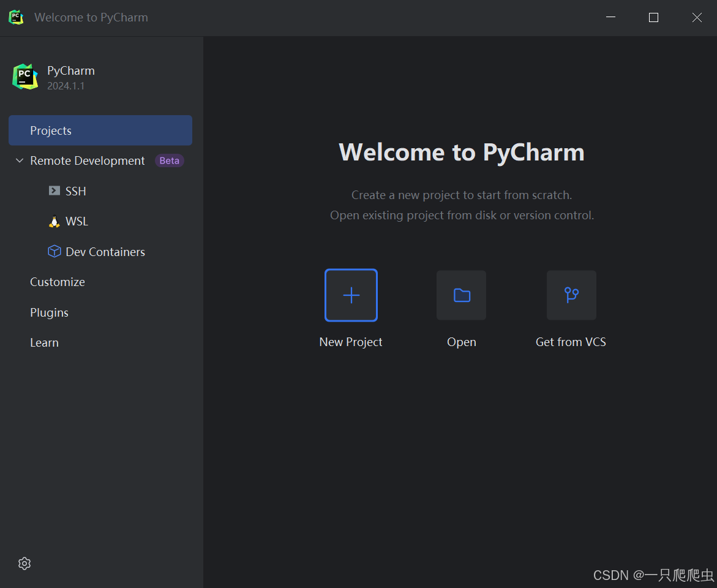
Task: Open the Learn tab
Action: (x=44, y=343)
